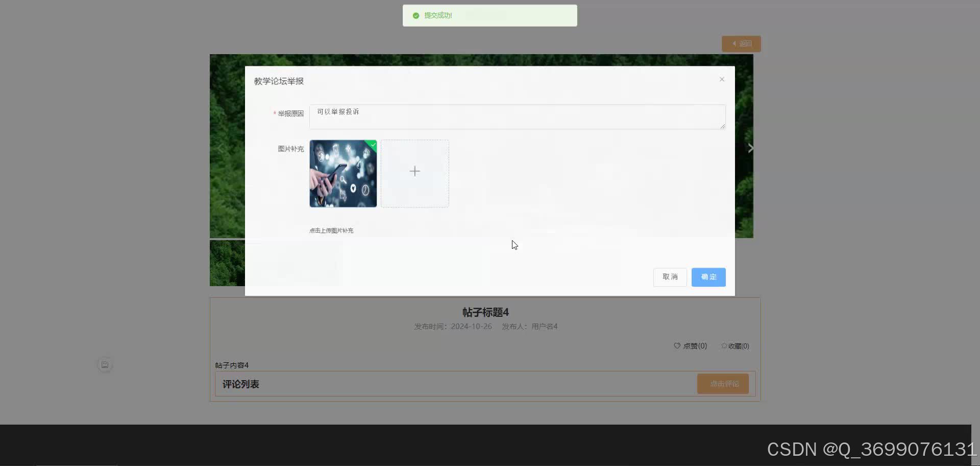
Task: Click the 帖子内容4 text
Action: click(x=232, y=365)
